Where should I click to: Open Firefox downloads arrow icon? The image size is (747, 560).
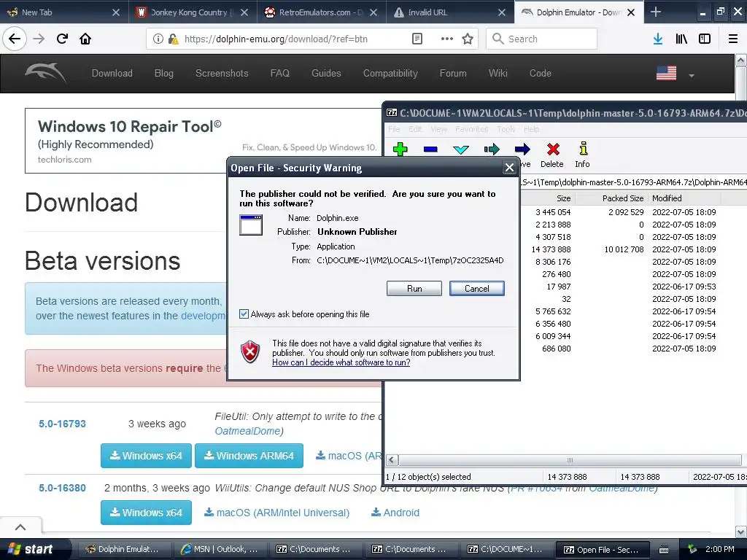(658, 39)
